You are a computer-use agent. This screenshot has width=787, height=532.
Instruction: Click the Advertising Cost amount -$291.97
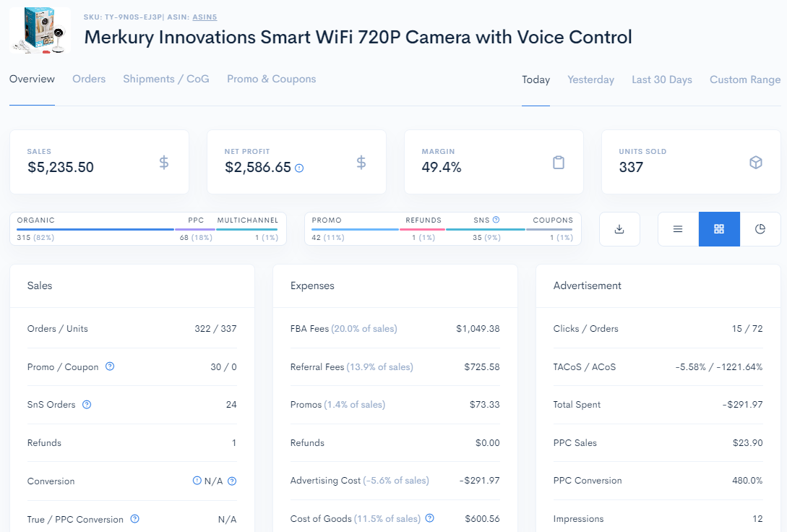coord(480,480)
